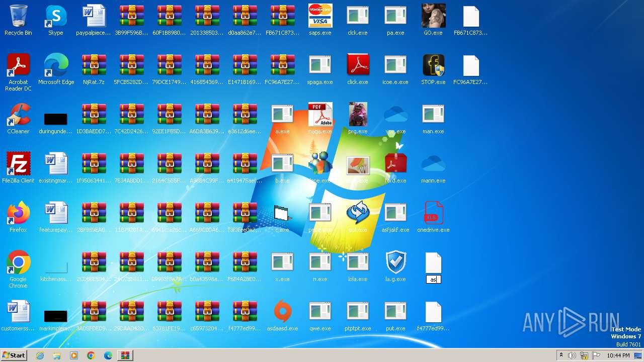The height and width of the screenshot is (362, 644).
Task: Select the GO.exe file icon
Action: tap(433, 20)
